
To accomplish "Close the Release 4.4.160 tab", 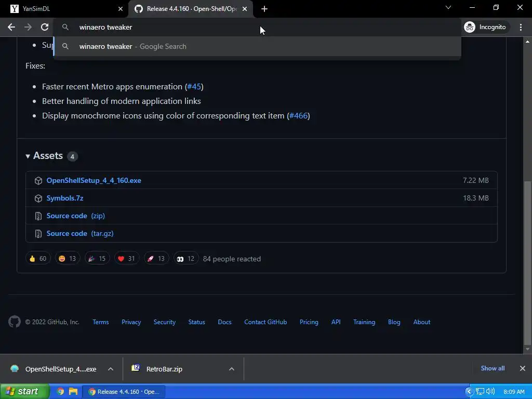I will point(245,9).
